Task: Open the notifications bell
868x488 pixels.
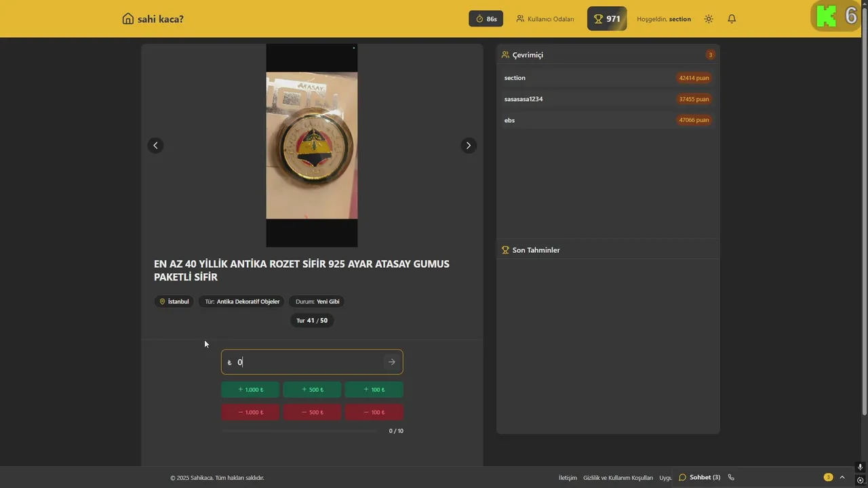Action: coord(732,19)
